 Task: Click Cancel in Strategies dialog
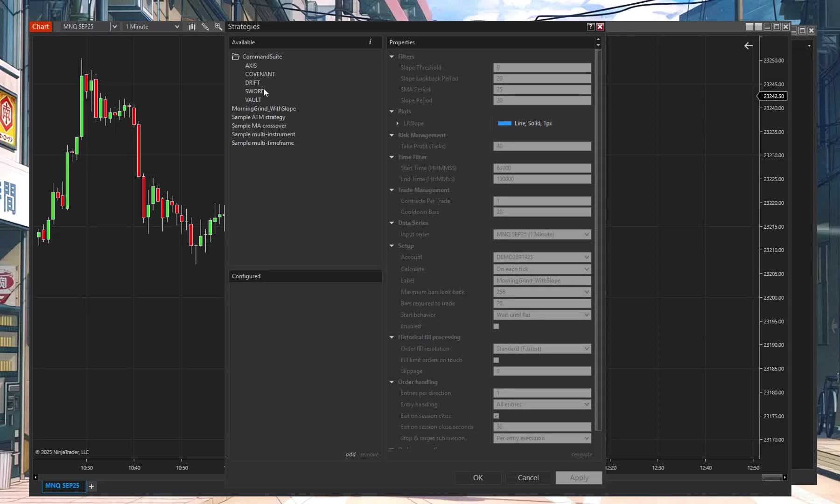(528, 478)
